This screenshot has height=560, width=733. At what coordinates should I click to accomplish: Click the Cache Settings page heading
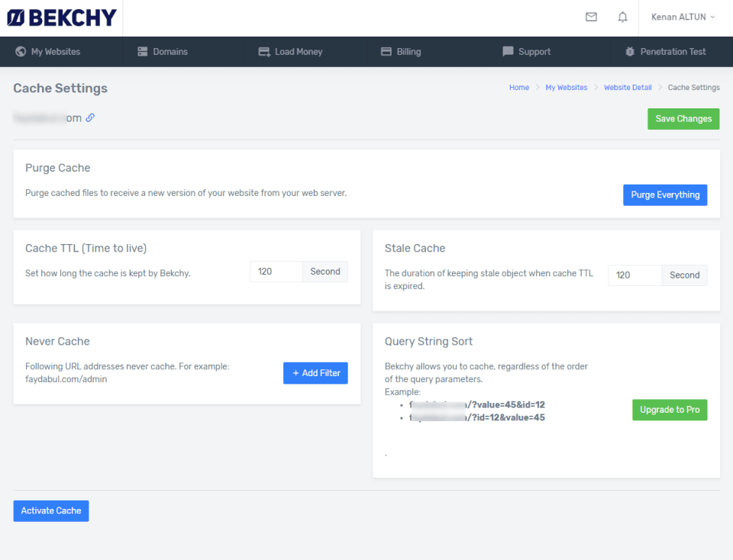(60, 89)
